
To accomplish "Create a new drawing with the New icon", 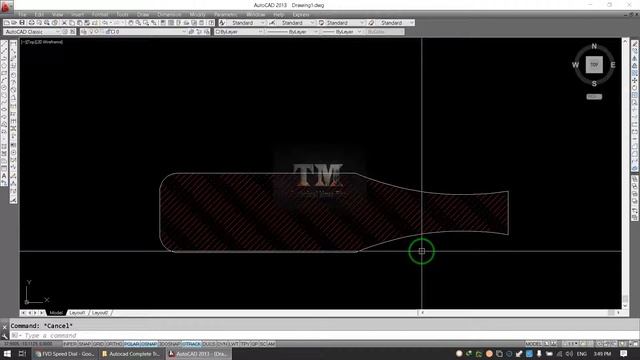I will tap(7, 23).
